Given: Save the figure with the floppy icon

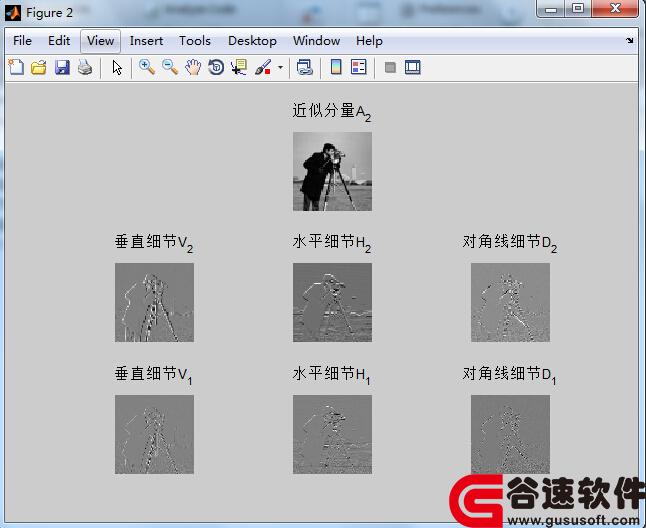Looking at the screenshot, I should (x=62, y=67).
